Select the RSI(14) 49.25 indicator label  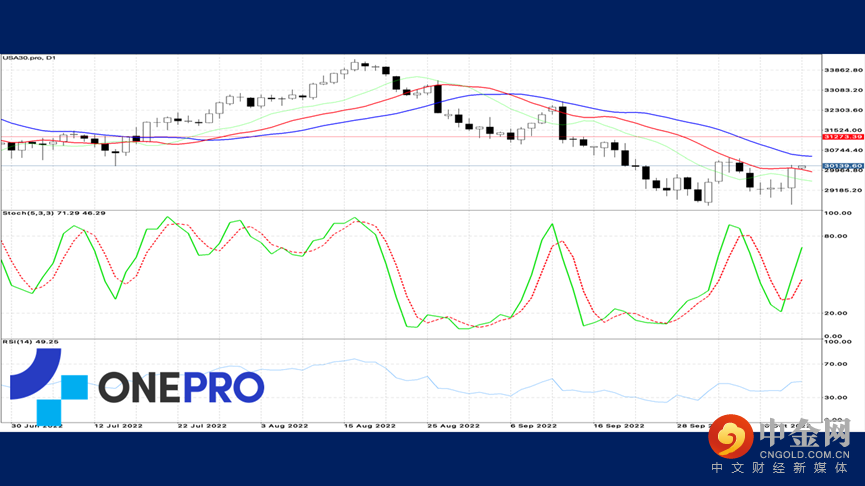click(x=30, y=342)
